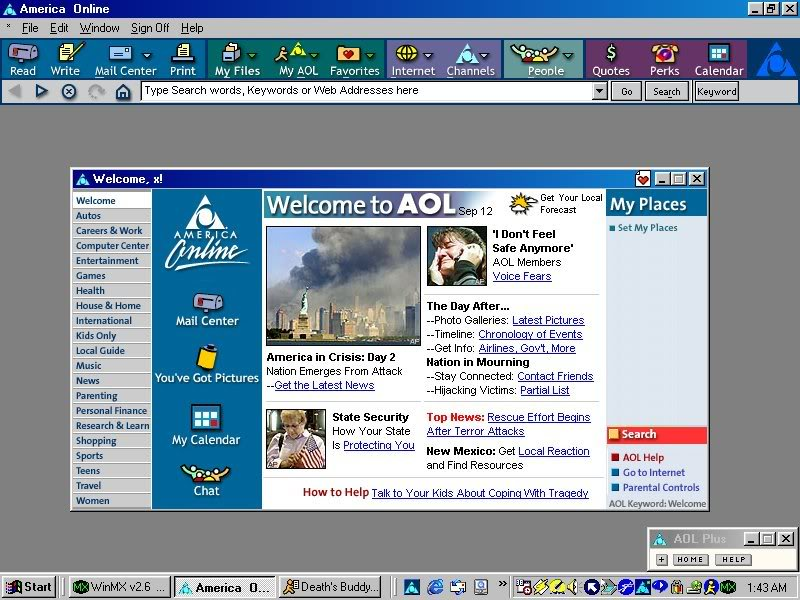Click the Forward navigation arrow
This screenshot has height=600, width=800.
pyautogui.click(x=41, y=91)
